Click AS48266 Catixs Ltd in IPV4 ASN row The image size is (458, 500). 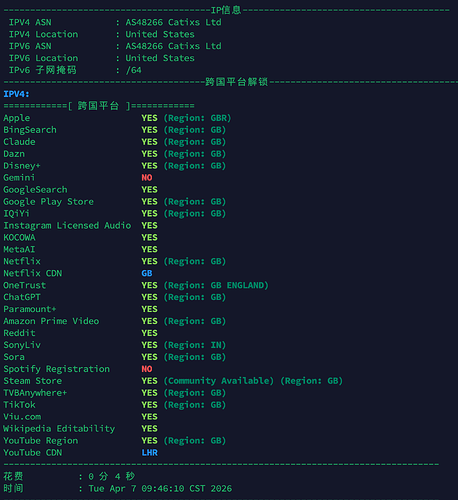[x=173, y=22]
